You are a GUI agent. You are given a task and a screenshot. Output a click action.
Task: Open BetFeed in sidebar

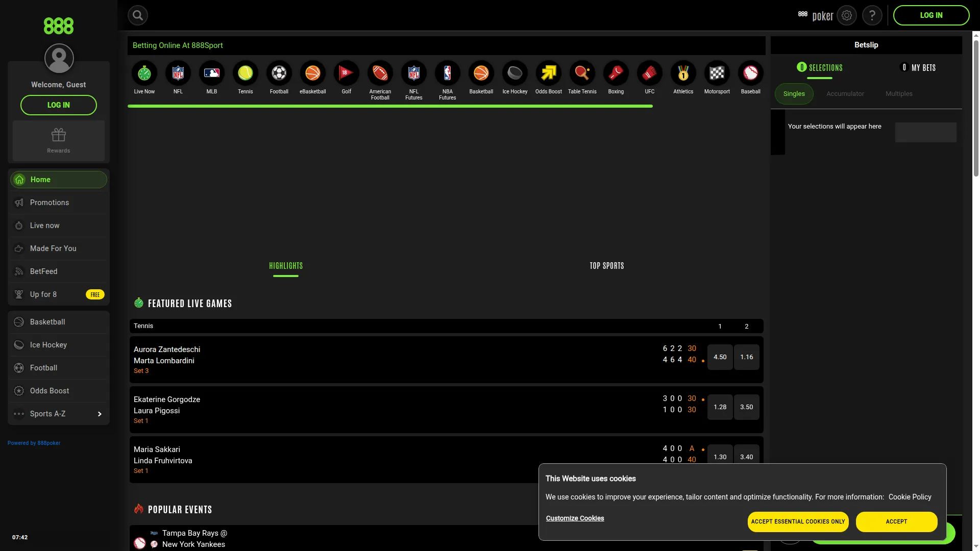pyautogui.click(x=59, y=271)
